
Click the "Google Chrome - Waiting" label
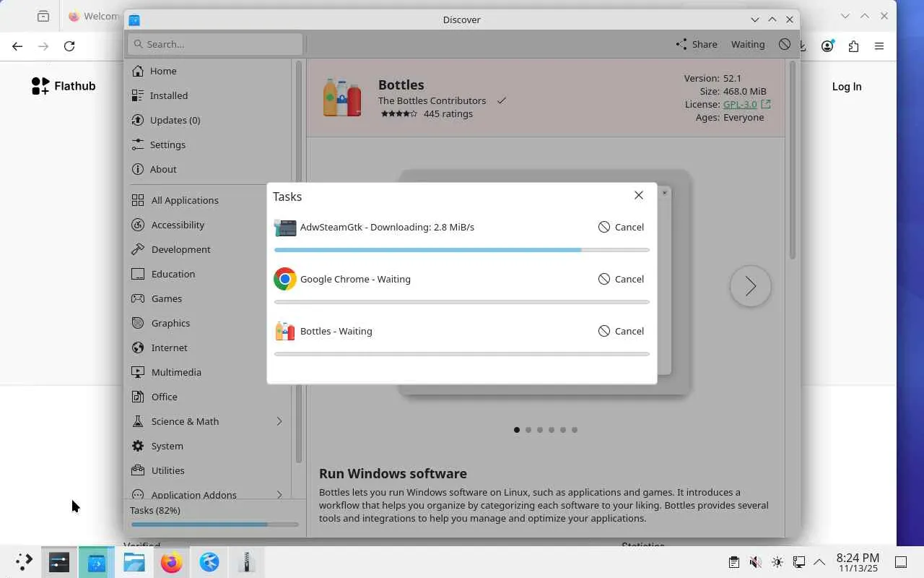tap(355, 279)
